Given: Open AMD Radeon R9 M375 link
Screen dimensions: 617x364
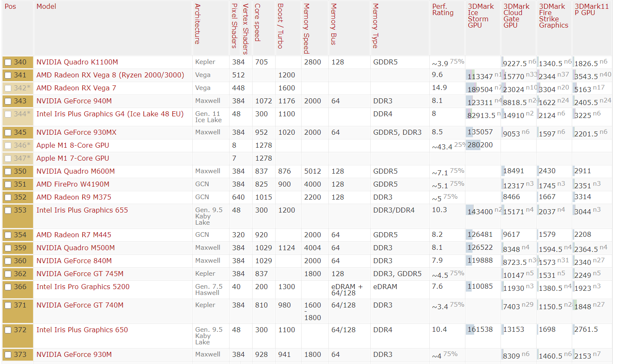Looking at the screenshot, I should pos(74,197).
